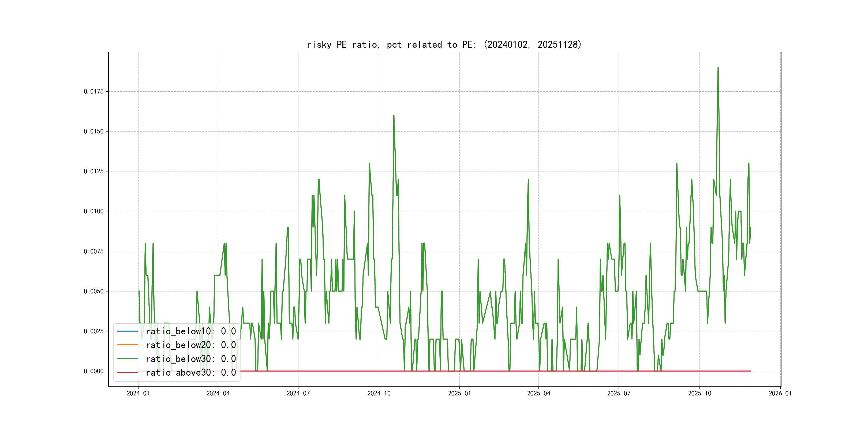The height and width of the screenshot is (434, 868).
Task: Click the 2026-01 x-axis tick label
Action: coord(780,393)
